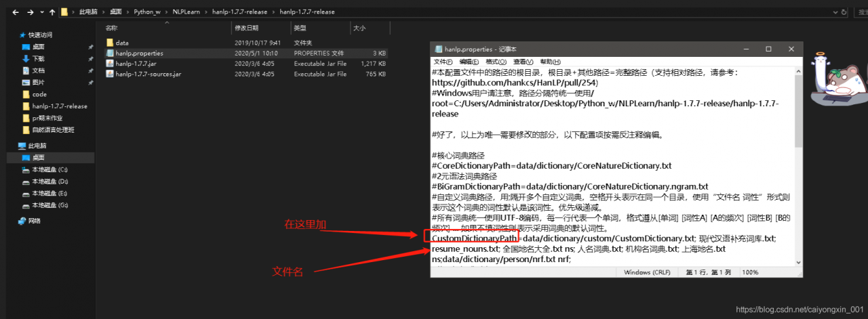This screenshot has height=319, width=868.
Task: Sort files by 名称 column
Action: click(112, 28)
